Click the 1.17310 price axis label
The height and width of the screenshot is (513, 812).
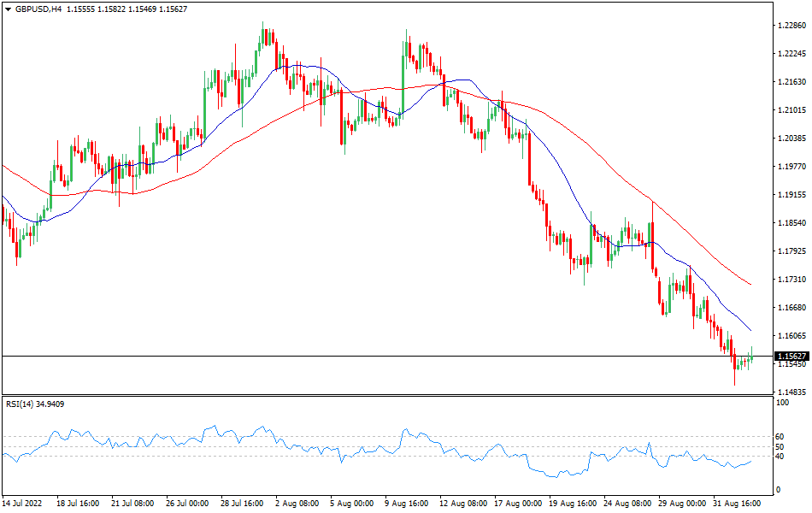(791, 280)
